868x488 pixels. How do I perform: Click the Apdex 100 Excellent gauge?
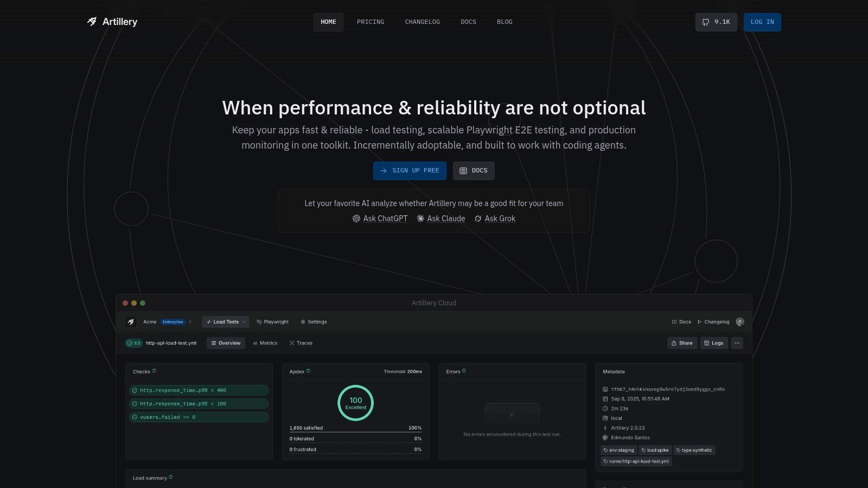355,403
